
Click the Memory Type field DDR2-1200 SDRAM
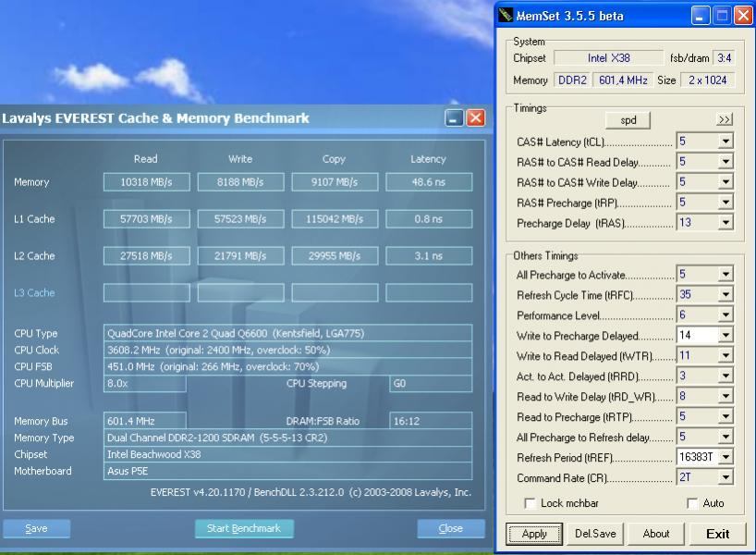tap(287, 438)
